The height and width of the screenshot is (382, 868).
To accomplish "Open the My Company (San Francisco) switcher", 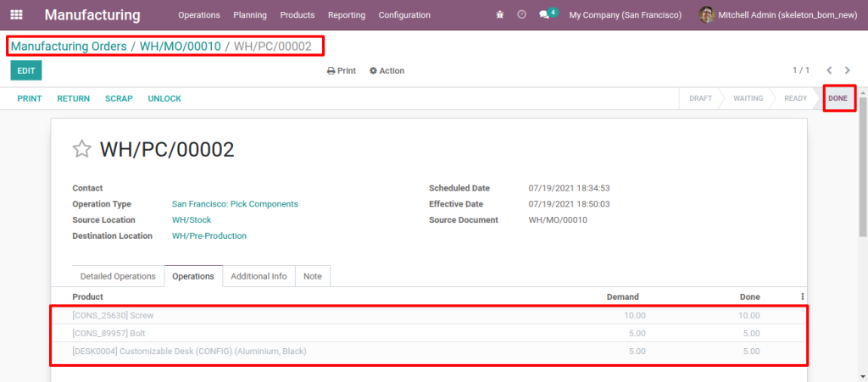I will (x=627, y=14).
